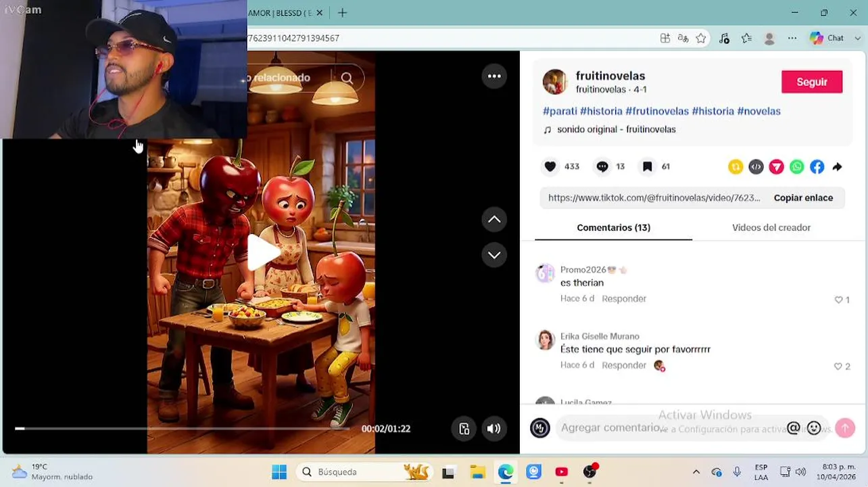Open the video's three-dot options menu

click(494, 76)
